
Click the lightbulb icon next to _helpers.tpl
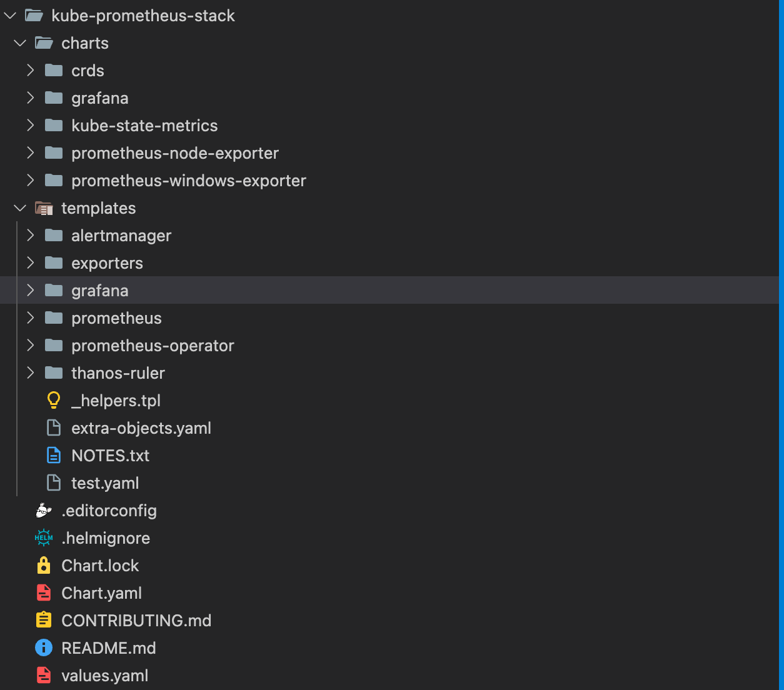point(54,401)
